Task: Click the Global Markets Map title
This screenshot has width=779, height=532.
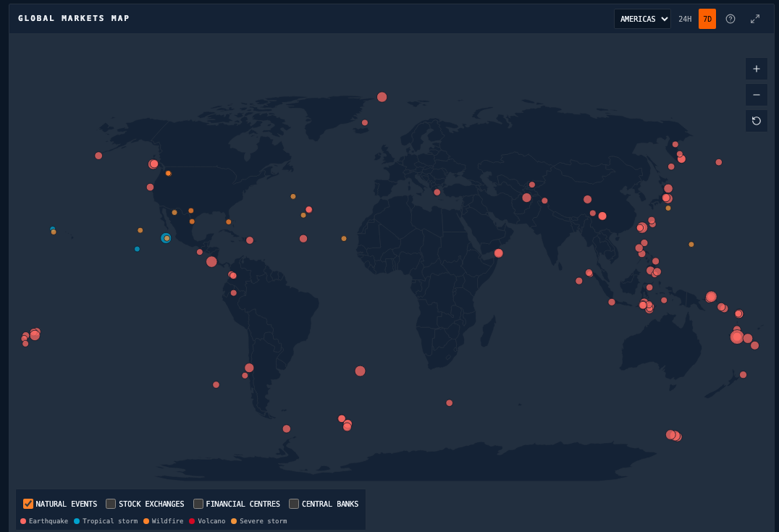Action: 74,18
